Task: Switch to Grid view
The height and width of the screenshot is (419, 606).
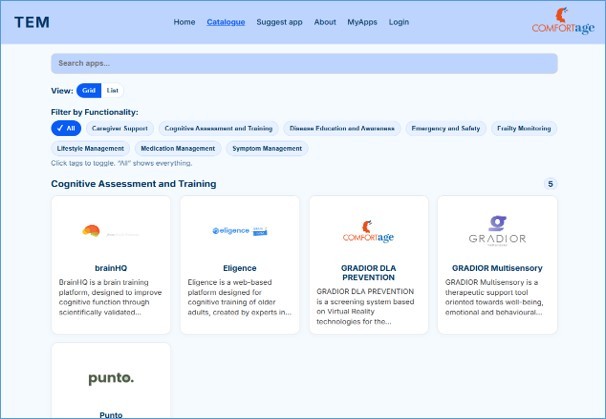Action: 89,90
